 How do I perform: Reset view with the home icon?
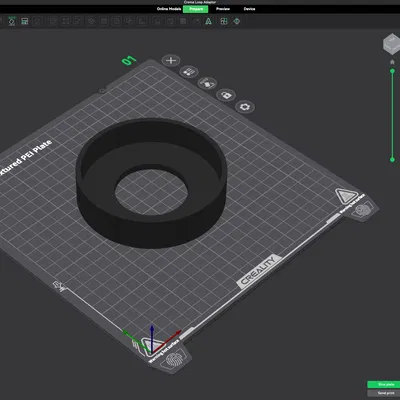(392, 62)
